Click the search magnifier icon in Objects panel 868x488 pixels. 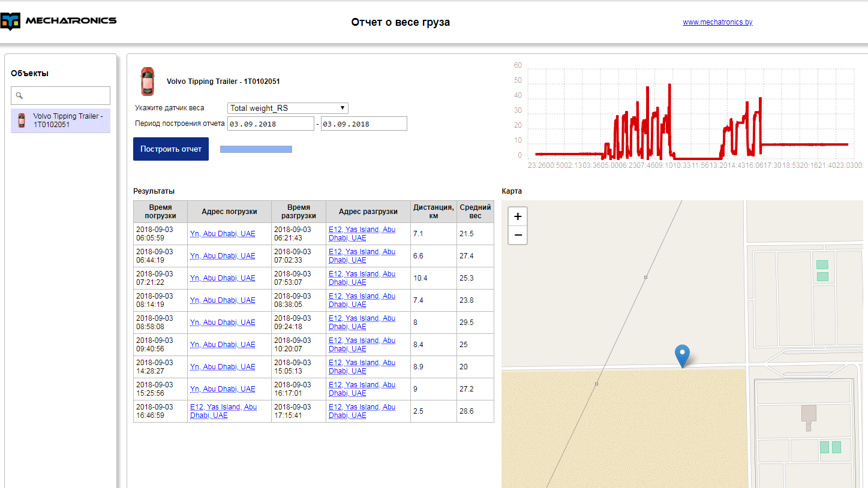[x=19, y=95]
